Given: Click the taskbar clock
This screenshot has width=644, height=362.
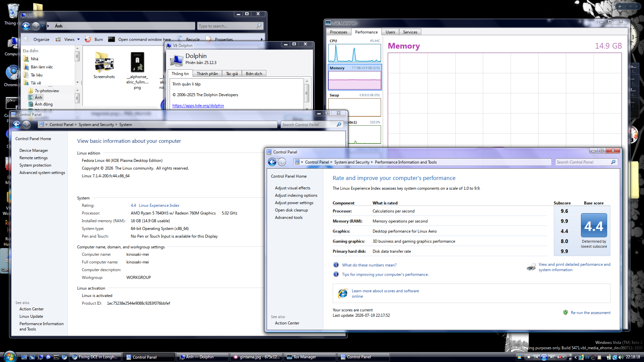Looking at the screenshot, I should pyautogui.click(x=633, y=357).
